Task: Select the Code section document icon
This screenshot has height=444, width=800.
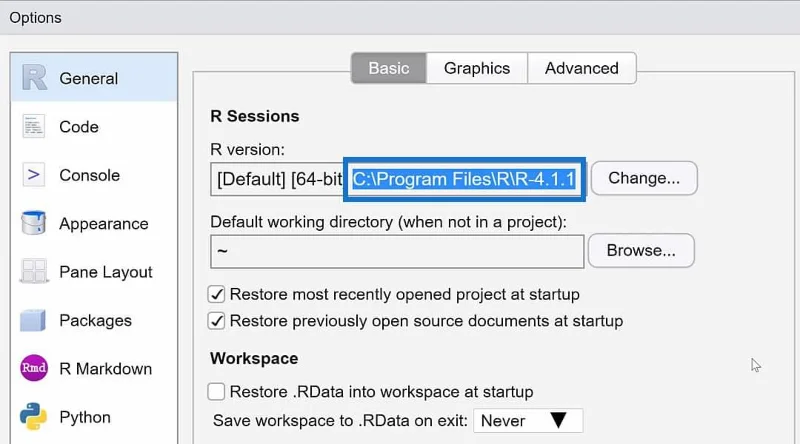Action: 34,127
